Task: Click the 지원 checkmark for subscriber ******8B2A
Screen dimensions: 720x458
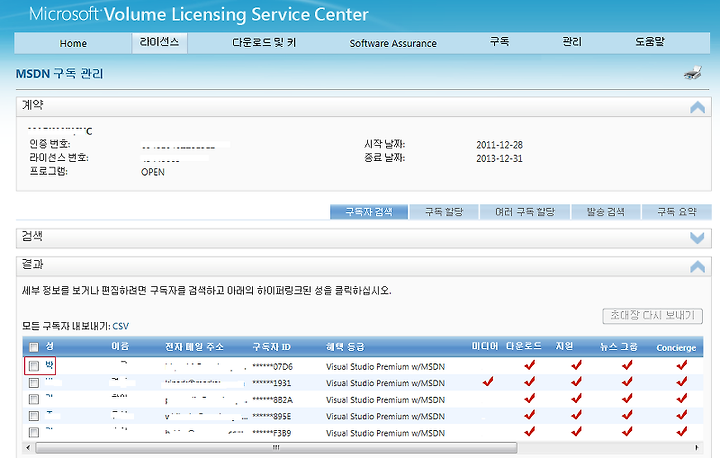Action: pyautogui.click(x=577, y=398)
